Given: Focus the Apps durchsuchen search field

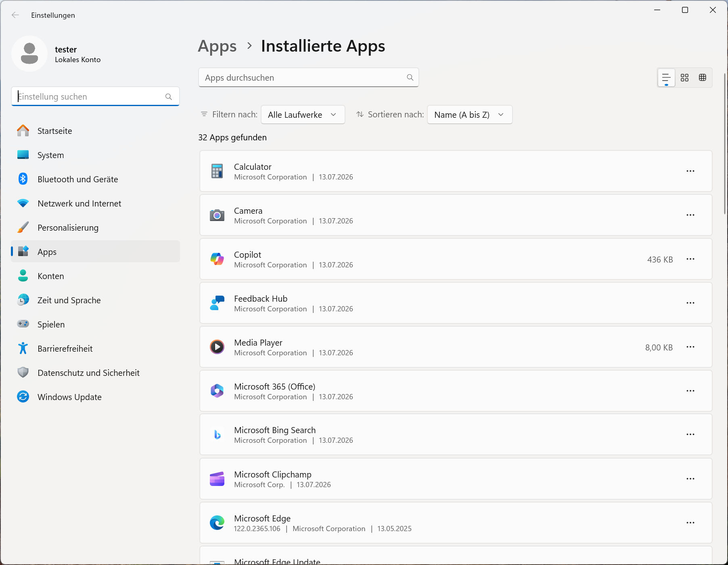Looking at the screenshot, I should (309, 77).
